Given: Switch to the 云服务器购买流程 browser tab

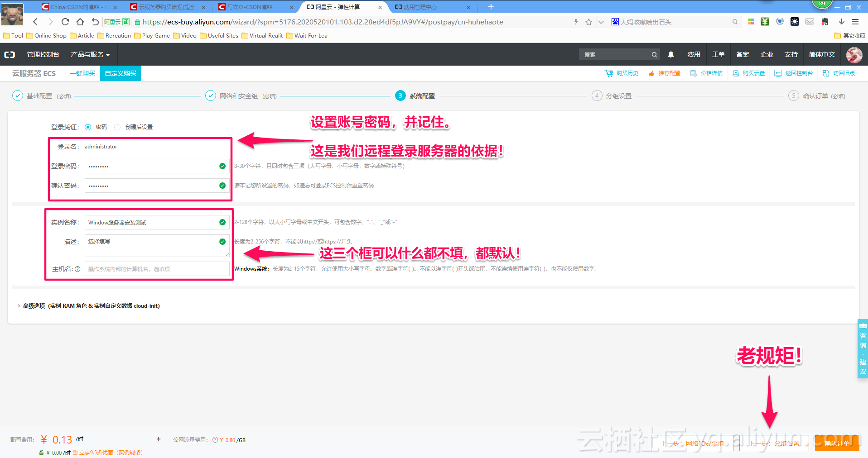Looking at the screenshot, I should pyautogui.click(x=167, y=7).
